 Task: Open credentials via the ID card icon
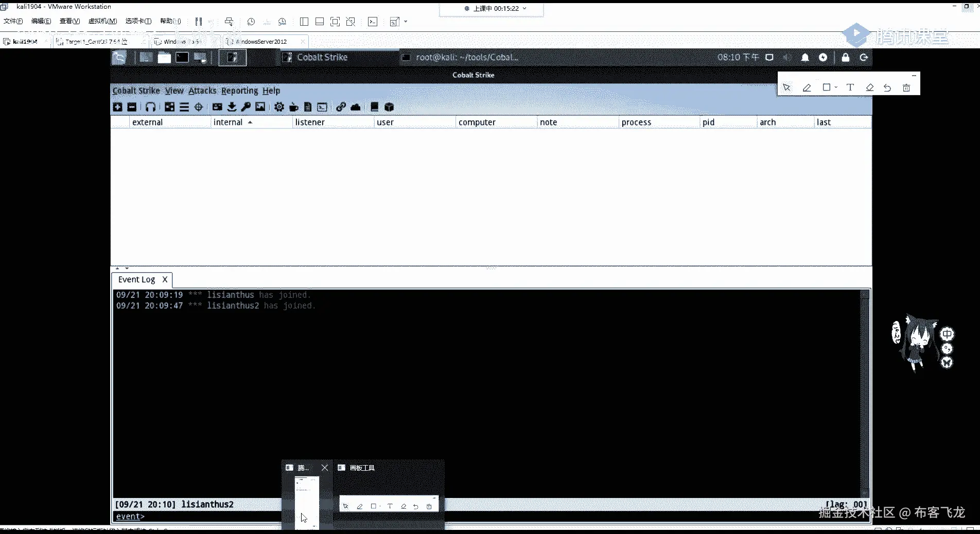click(x=217, y=107)
